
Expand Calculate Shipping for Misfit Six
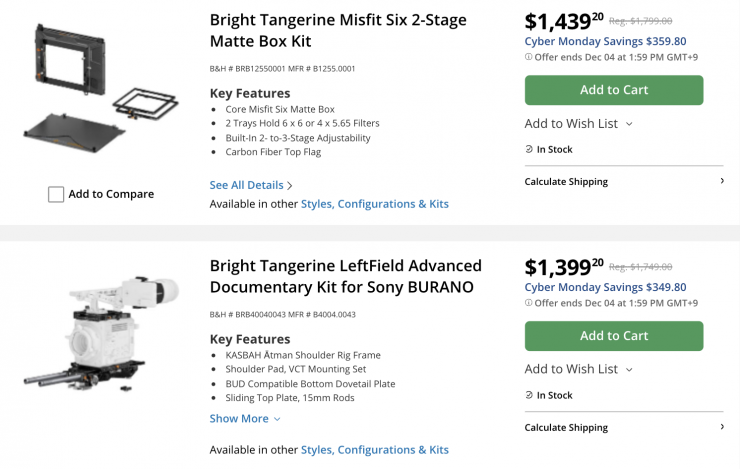pyautogui.click(x=623, y=182)
